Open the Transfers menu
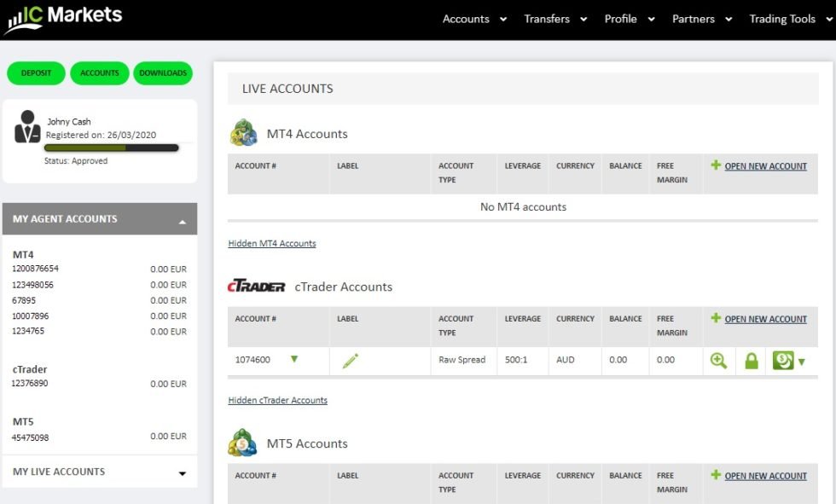Viewport: 836px width, 504px height. [x=549, y=18]
